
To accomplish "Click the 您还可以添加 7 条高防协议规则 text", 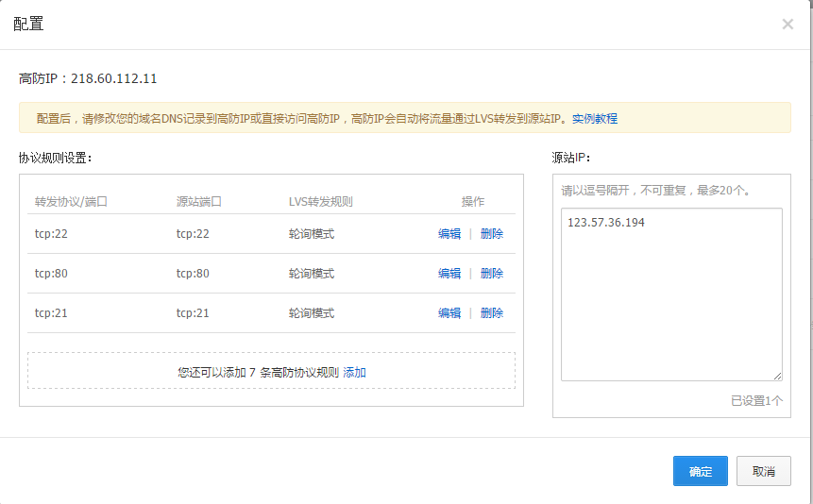I will (258, 372).
